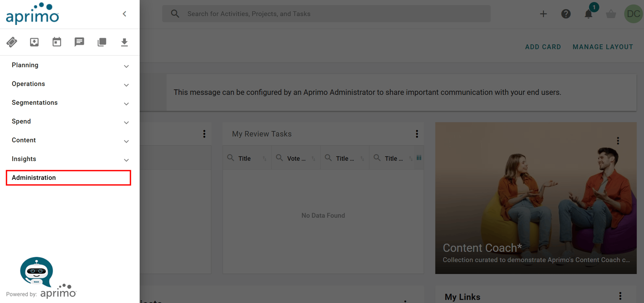644x303 pixels.
Task: Open the Content Coach collection thumbnail
Action: click(536, 198)
